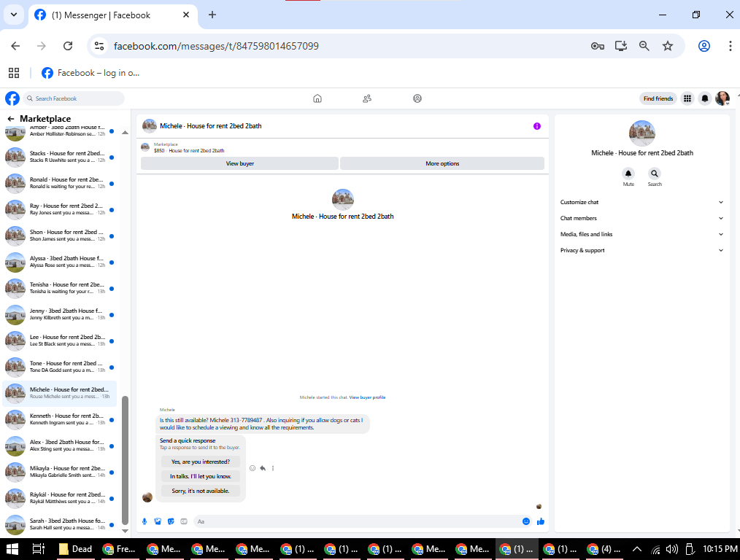Send 'Sorry, it's not available.' response
740x560 pixels.
[201, 491]
